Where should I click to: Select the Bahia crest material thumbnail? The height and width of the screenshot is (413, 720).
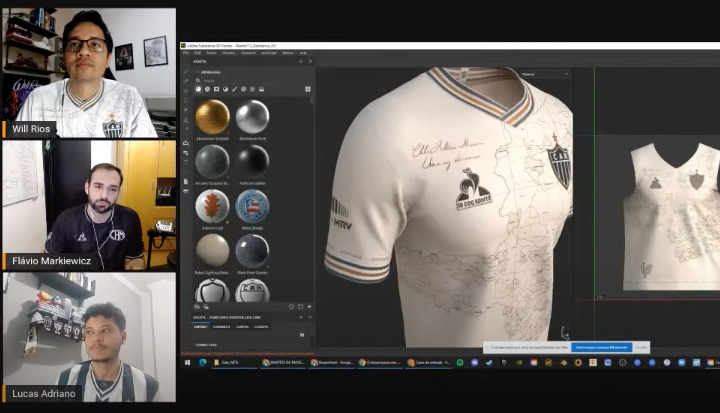tap(252, 206)
